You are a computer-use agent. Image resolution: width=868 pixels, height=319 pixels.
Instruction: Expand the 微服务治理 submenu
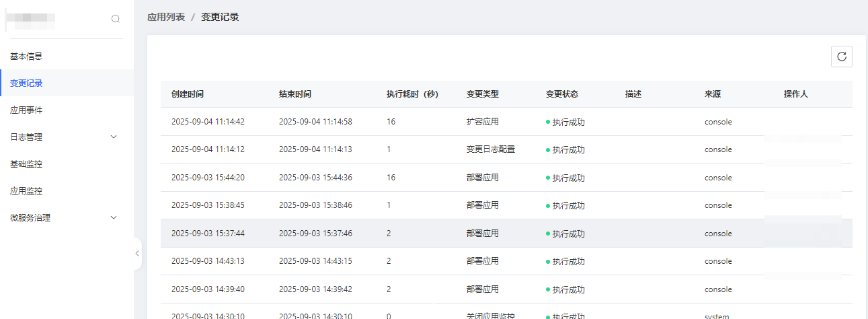(113, 217)
